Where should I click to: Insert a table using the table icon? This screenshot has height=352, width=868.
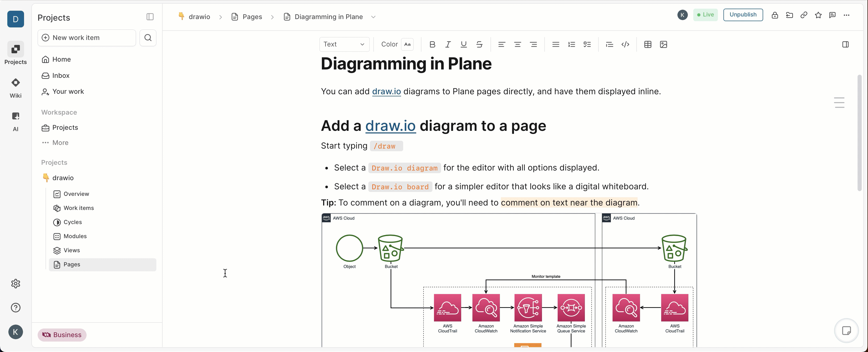pos(648,44)
